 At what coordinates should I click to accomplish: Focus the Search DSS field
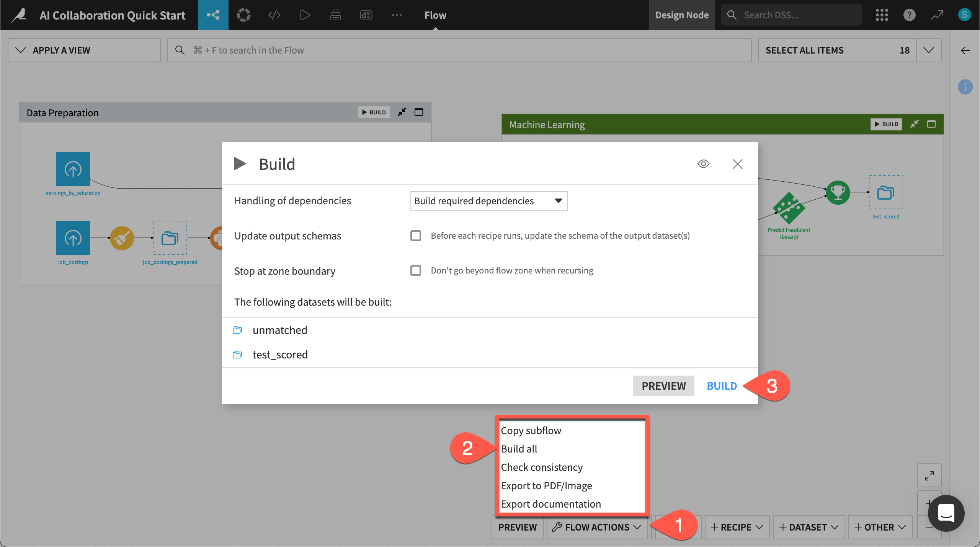point(792,15)
